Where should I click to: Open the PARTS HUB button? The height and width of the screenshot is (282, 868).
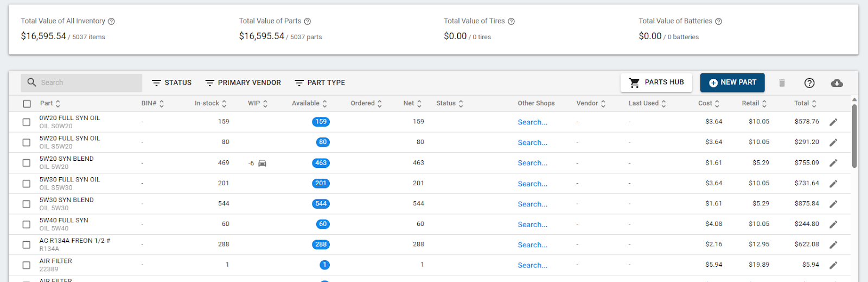pyautogui.click(x=656, y=83)
